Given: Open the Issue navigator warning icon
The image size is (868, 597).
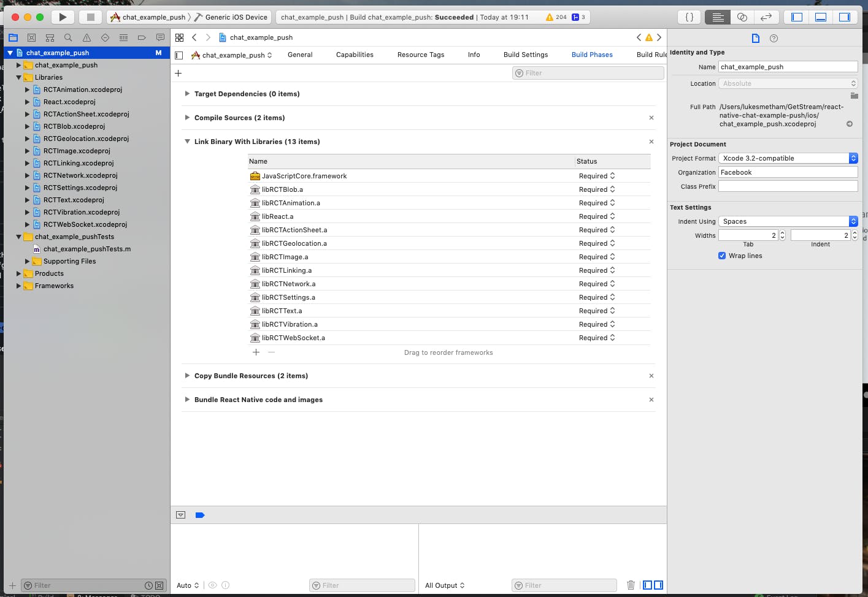Looking at the screenshot, I should (86, 38).
